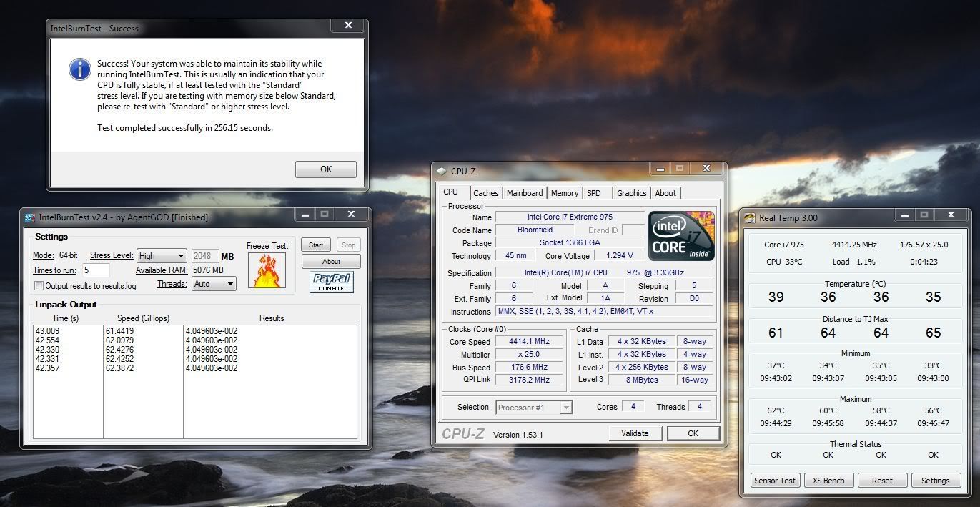980x507 pixels.
Task: Click the 'Times to run:' label
Action: 55,270
